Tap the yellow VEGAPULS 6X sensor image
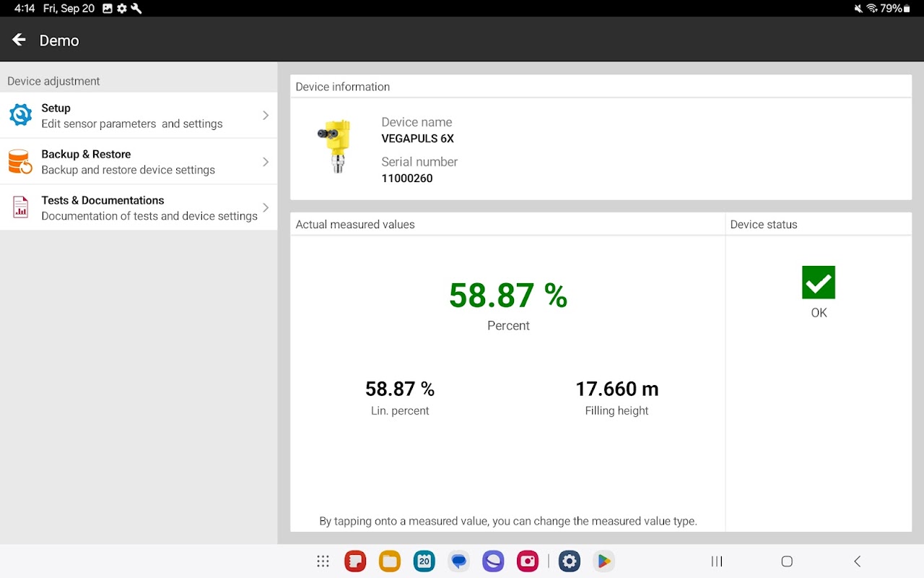 [x=334, y=147]
